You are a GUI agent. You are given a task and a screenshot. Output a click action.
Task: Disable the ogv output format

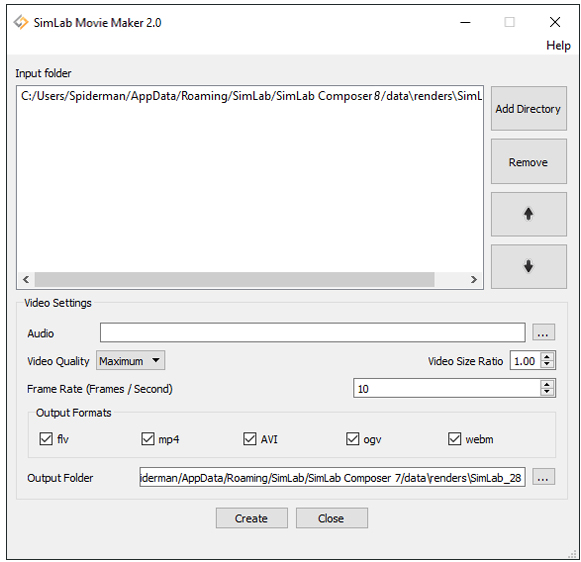point(352,439)
